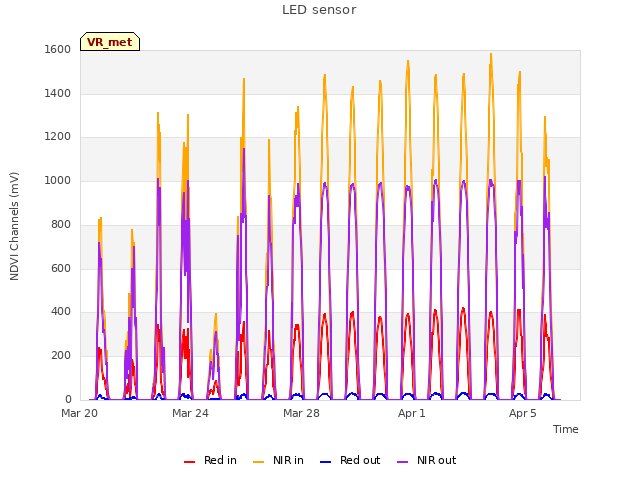This screenshot has width=640, height=480.
Task: Click the blue Red out legend swatch
Action: pos(325,462)
